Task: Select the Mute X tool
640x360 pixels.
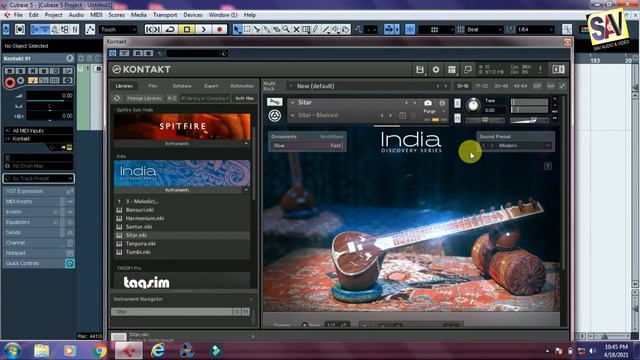Action: coord(296,29)
